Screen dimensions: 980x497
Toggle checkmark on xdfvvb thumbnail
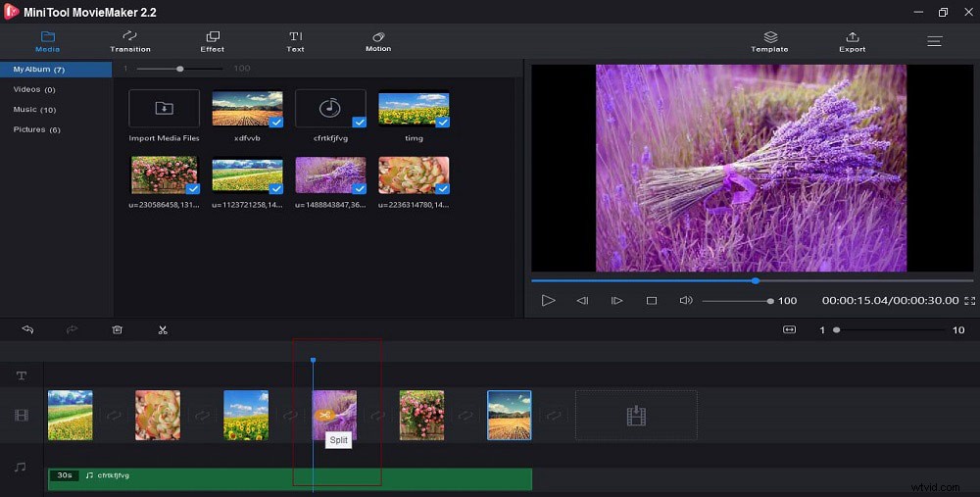[275, 122]
